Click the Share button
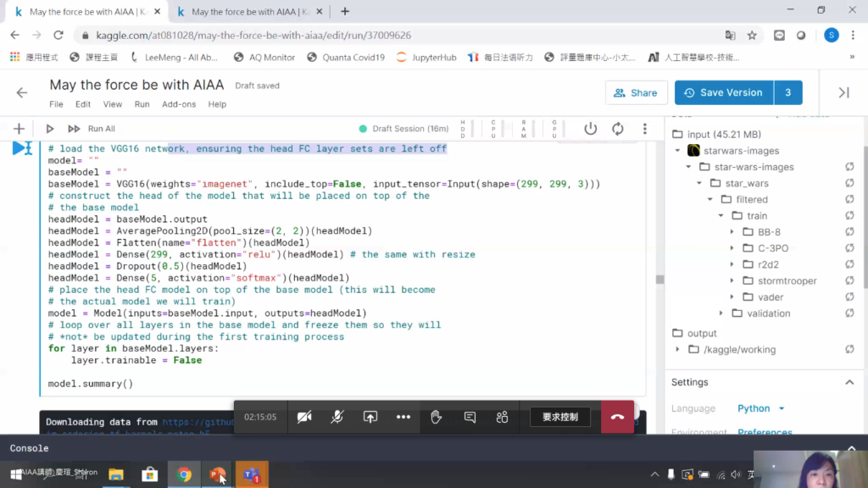 tap(635, 92)
